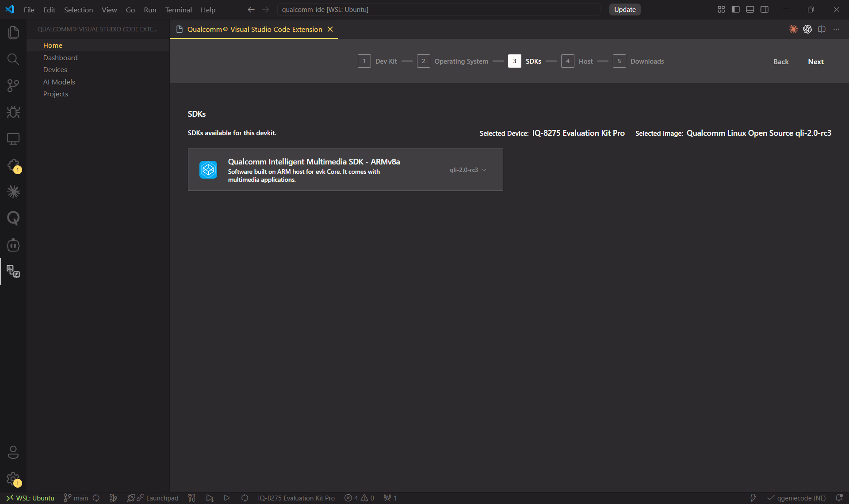Click the refresh icon before IQ-8275 in the status bar

245,498
